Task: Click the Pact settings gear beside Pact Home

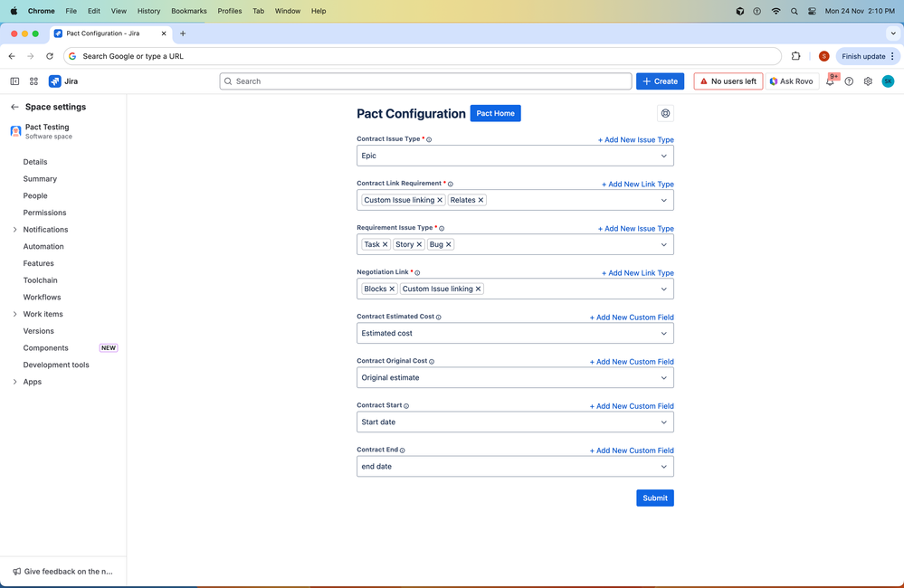Action: [665, 114]
